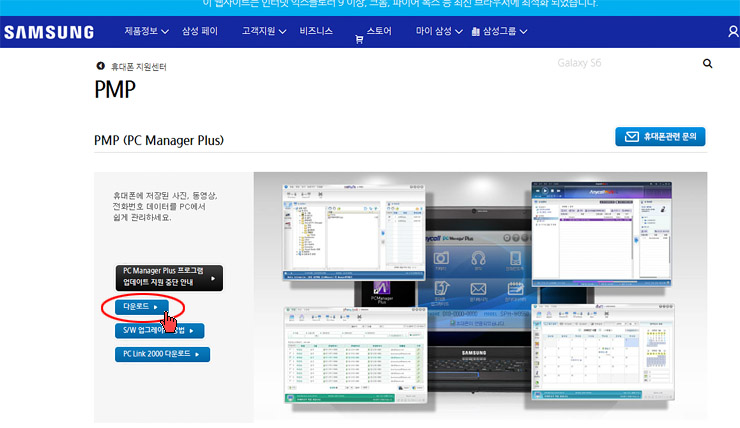Click the S/W 업그레이드 방법 button

[160, 330]
